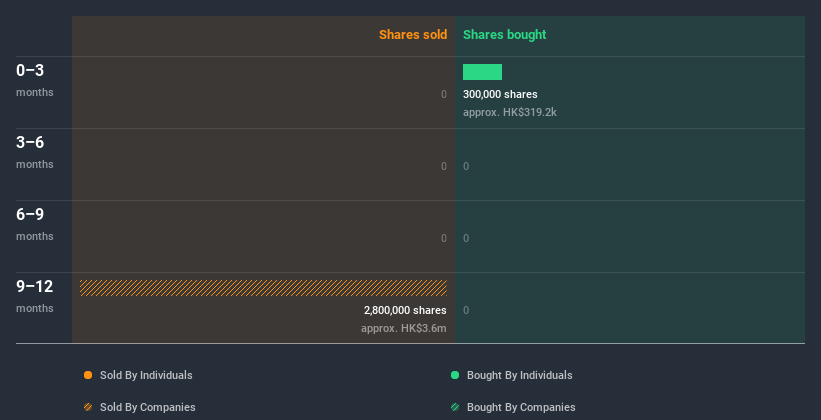Click the bought zero value in 6–9 months row
Screen dimensions: 821x420
coord(466,238)
